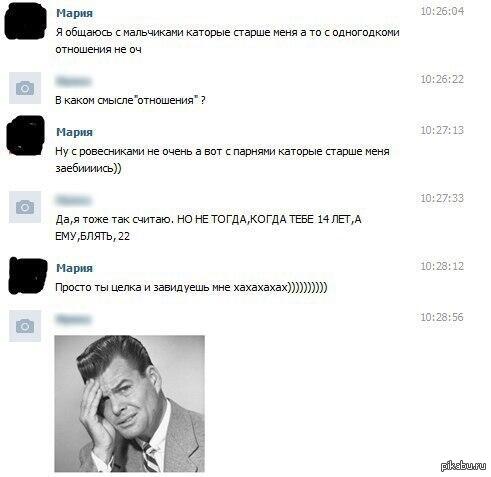Select the 10:26:04 timestamp
The width and height of the screenshot is (491, 477).
[x=442, y=11]
